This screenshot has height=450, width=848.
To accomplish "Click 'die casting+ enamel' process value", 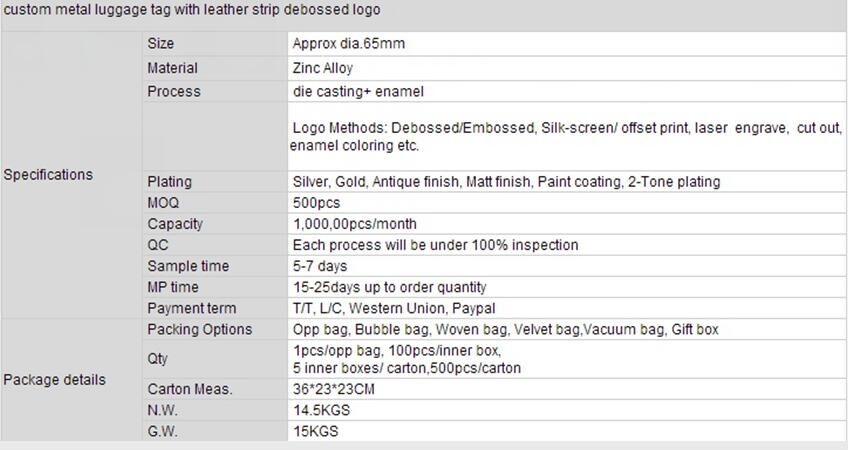I will 358,91.
